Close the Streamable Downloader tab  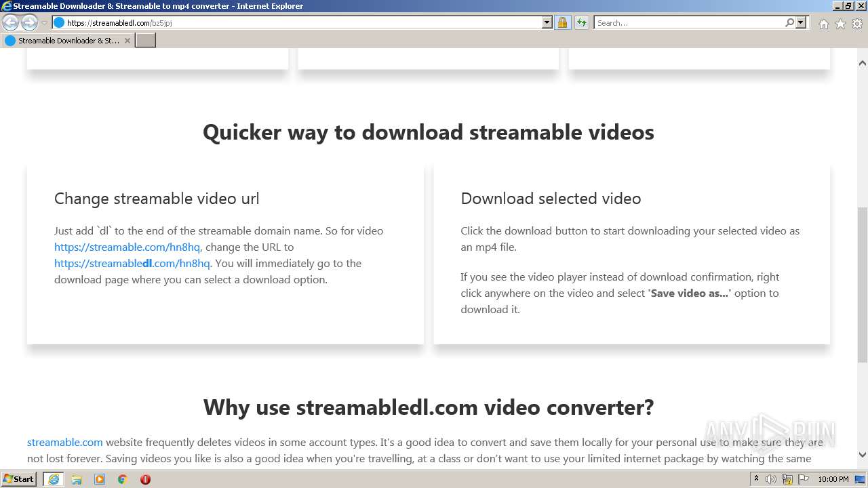coord(127,41)
